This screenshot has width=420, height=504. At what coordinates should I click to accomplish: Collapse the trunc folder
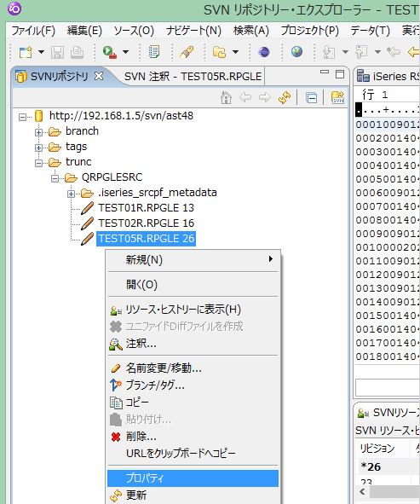click(39, 163)
